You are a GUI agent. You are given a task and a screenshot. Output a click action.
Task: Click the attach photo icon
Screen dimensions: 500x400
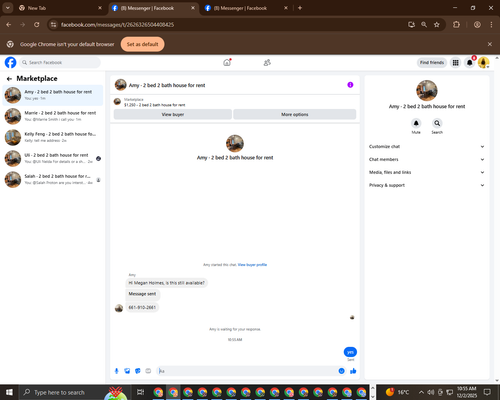click(127, 371)
